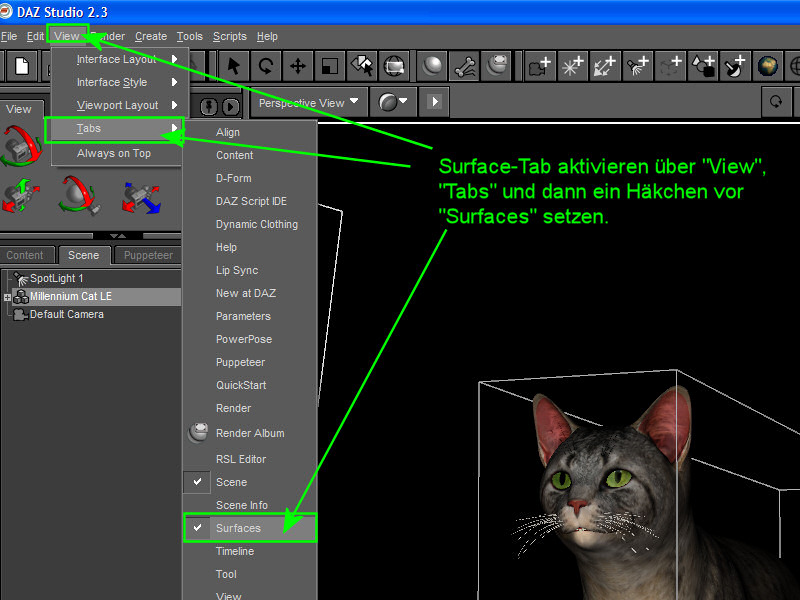Click the sphere bank rotate control
This screenshot has height=600, width=800.
pyautogui.click(x=79, y=195)
